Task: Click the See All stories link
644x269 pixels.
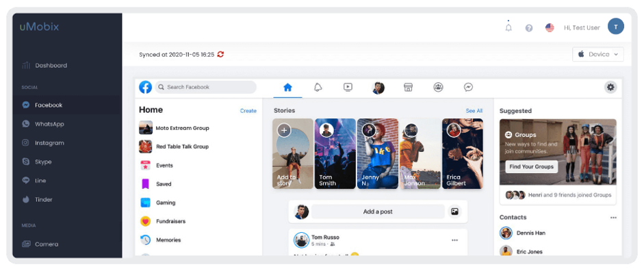Action: pyautogui.click(x=474, y=111)
